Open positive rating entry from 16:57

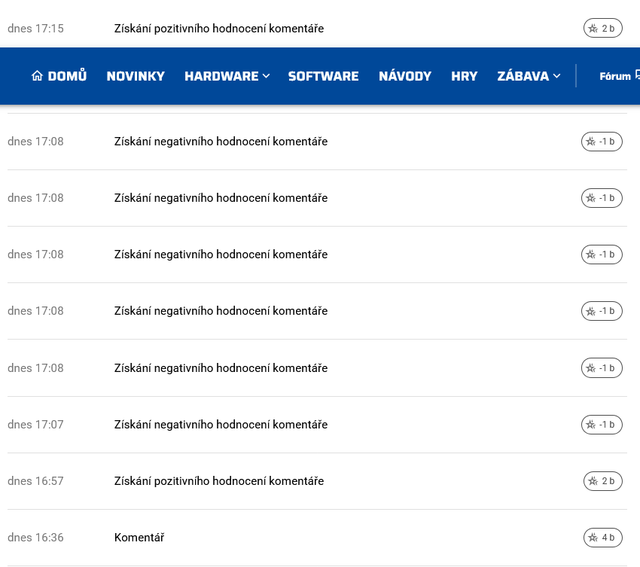[219, 481]
